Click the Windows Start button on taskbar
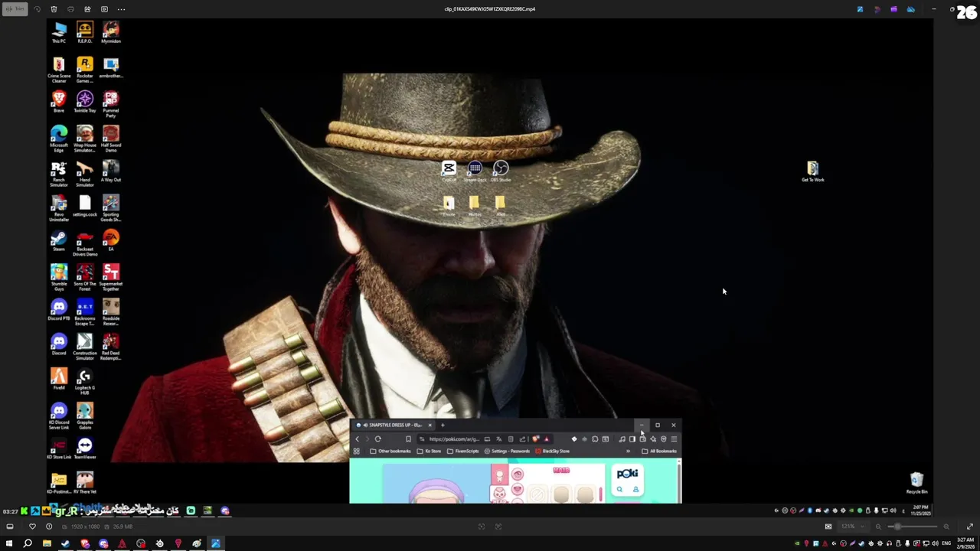 (x=9, y=544)
